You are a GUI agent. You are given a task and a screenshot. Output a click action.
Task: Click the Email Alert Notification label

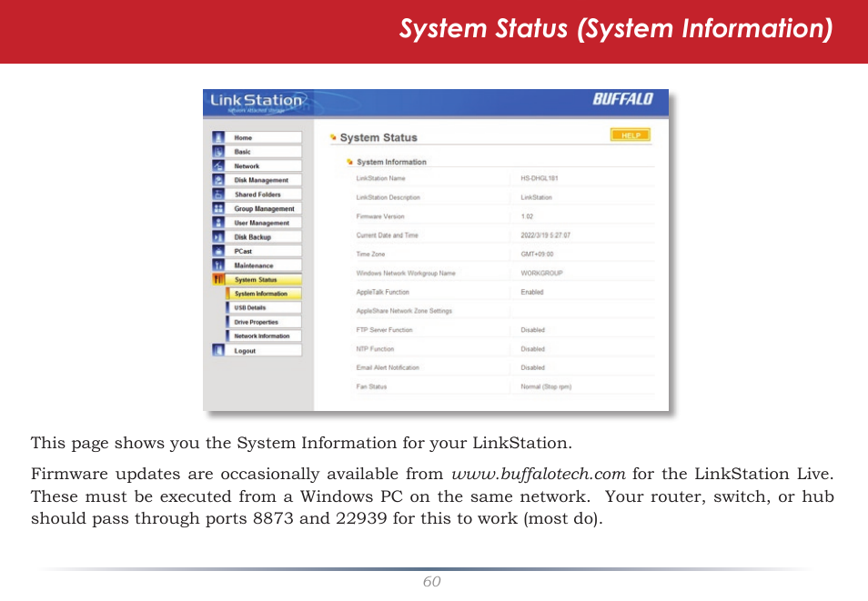[x=388, y=367]
